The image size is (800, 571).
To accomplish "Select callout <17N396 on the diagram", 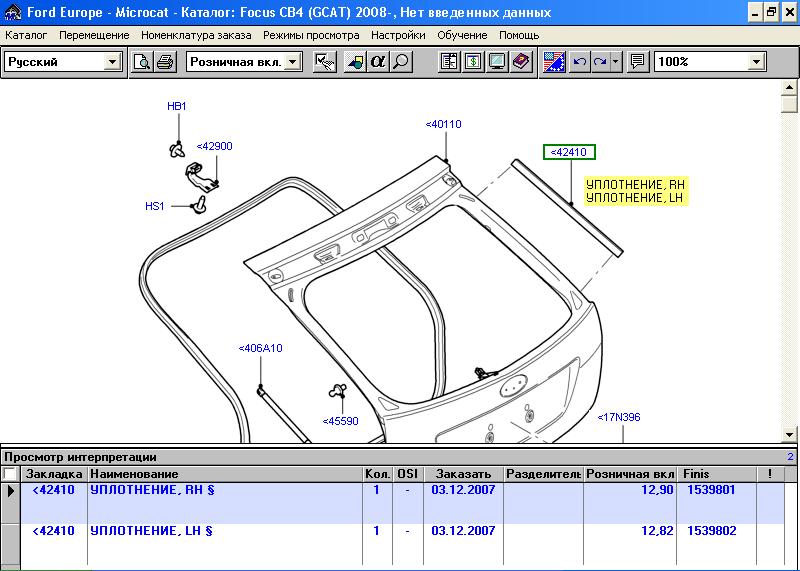I will click(619, 417).
